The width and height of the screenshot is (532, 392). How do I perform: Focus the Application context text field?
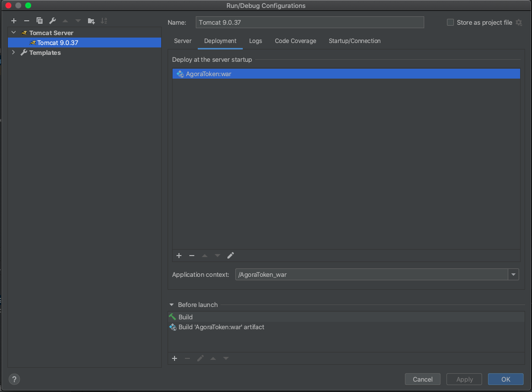(371, 275)
